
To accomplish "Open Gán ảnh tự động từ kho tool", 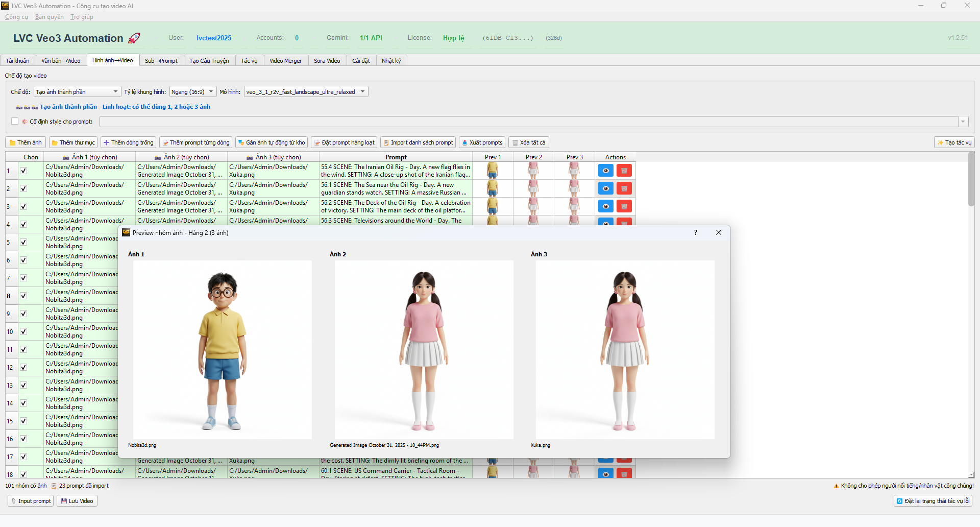I will [x=272, y=142].
